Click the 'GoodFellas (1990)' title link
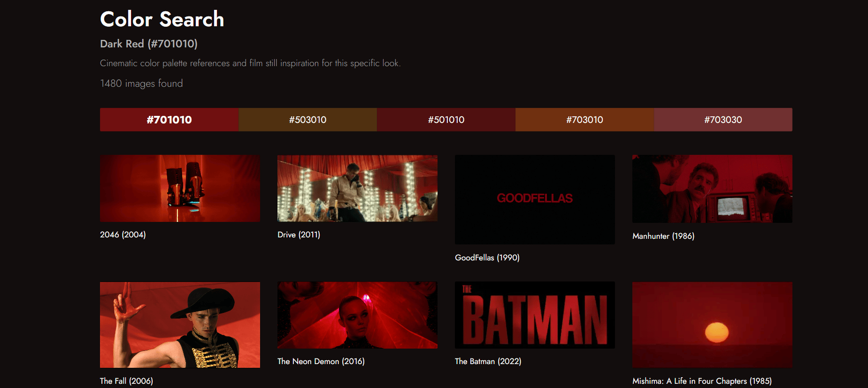The height and width of the screenshot is (388, 868). point(487,258)
